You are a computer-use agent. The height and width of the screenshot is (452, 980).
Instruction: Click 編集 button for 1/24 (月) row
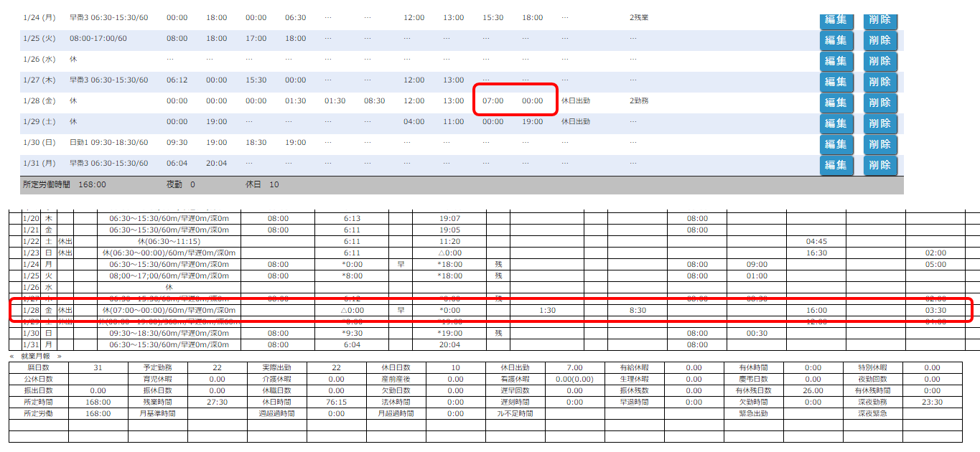(836, 20)
